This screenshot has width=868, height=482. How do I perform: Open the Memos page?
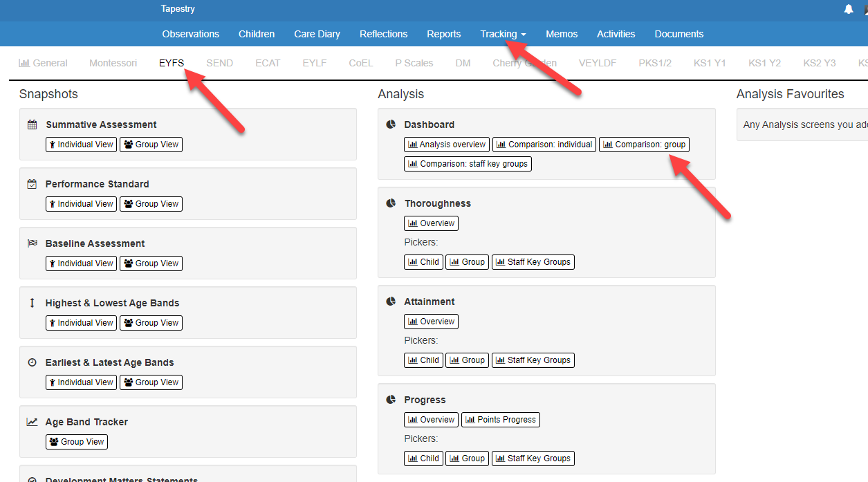(x=562, y=34)
